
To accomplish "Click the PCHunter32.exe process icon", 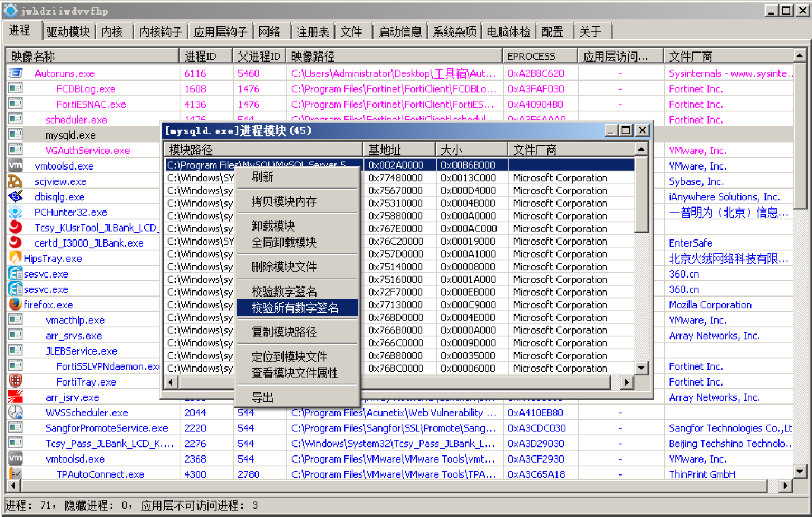I will tap(15, 212).
